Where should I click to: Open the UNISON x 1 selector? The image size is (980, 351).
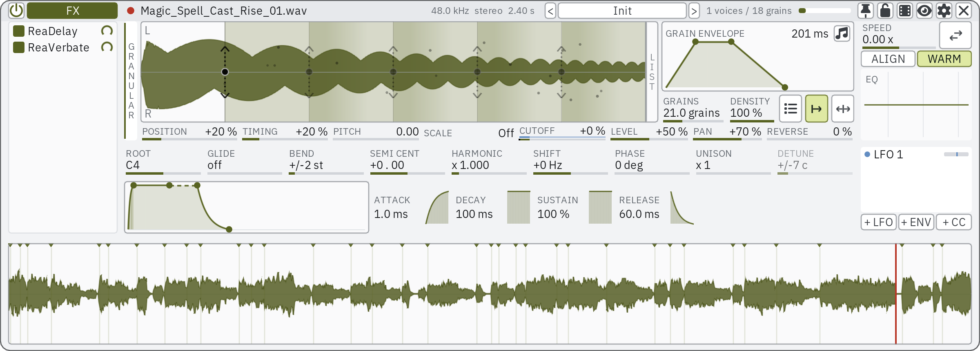tap(733, 162)
